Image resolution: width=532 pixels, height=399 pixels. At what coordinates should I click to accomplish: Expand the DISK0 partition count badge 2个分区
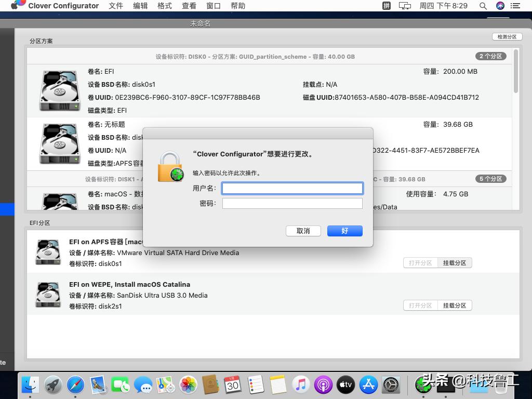(x=490, y=56)
